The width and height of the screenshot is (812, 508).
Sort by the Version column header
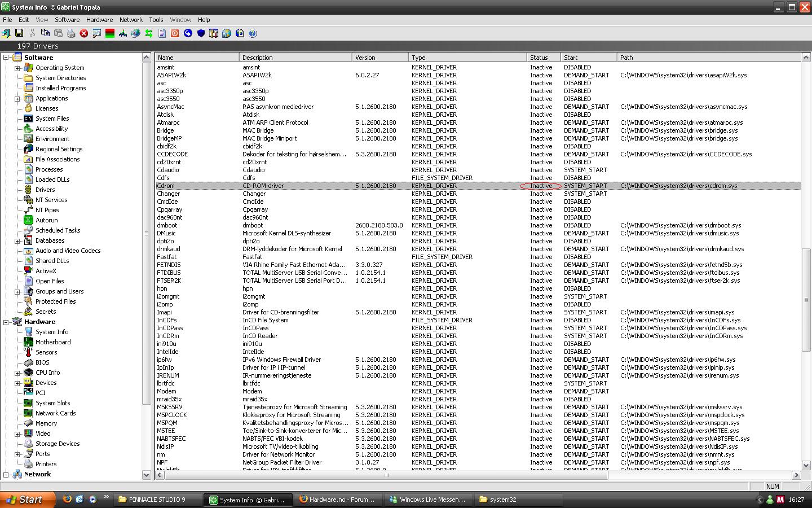(x=381, y=57)
